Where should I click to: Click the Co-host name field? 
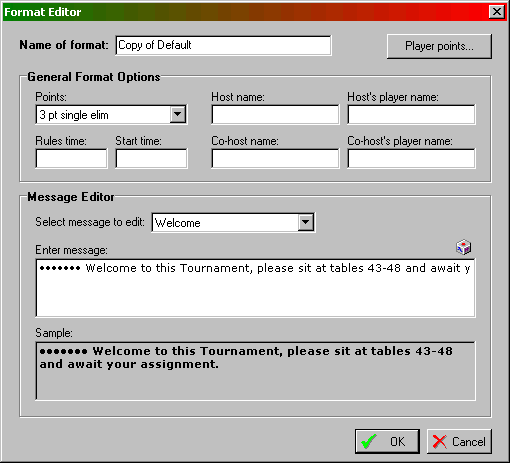(x=275, y=158)
